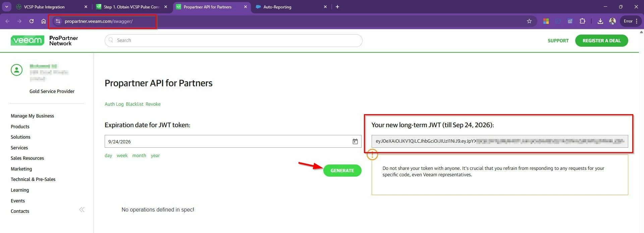Viewport: 644px width, 233px height.
Task: Bookmark this page with the star icon
Action: (529, 21)
